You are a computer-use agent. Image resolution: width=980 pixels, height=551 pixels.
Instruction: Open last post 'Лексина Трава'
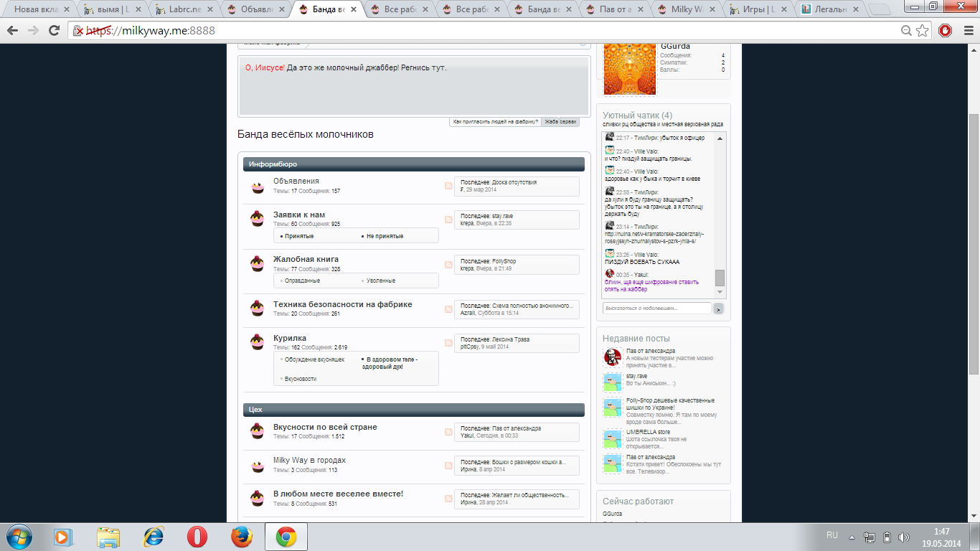pos(511,339)
